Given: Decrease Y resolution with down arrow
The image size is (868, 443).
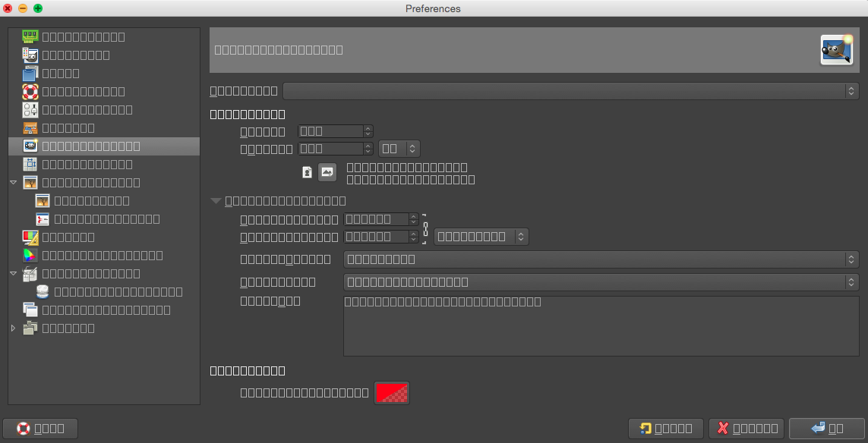Looking at the screenshot, I should coord(414,240).
